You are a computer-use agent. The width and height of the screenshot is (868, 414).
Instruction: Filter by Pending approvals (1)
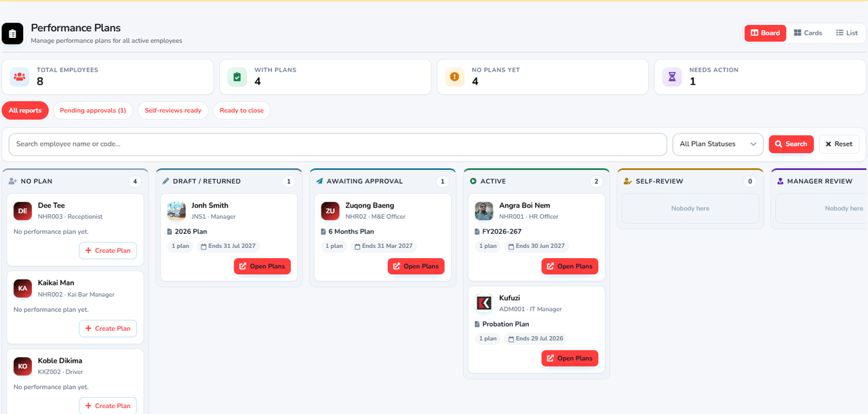click(93, 110)
